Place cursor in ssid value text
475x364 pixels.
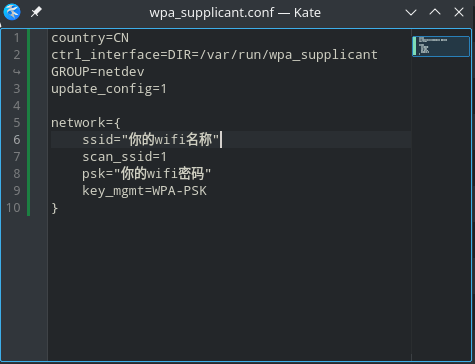pos(170,139)
